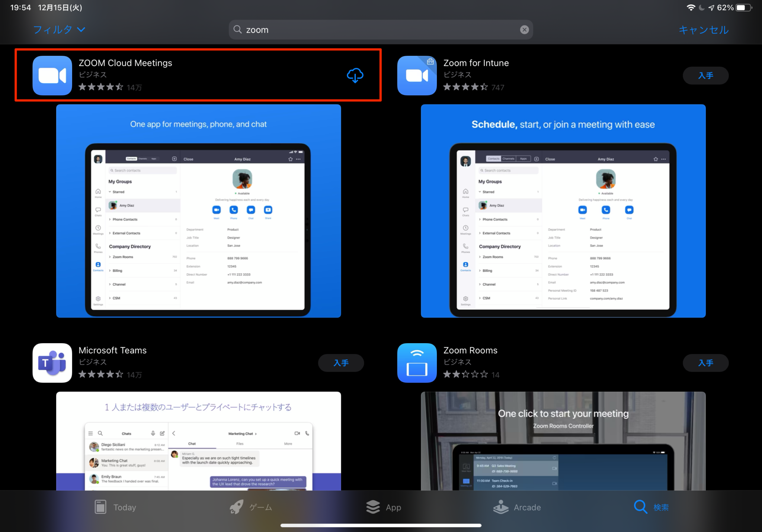The width and height of the screenshot is (762, 532).
Task: Open the フィルタ dropdown
Action: (59, 29)
